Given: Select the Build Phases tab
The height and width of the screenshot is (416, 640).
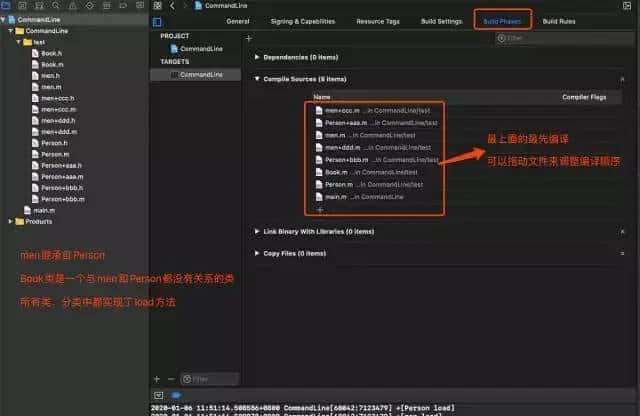Looking at the screenshot, I should (x=502, y=21).
